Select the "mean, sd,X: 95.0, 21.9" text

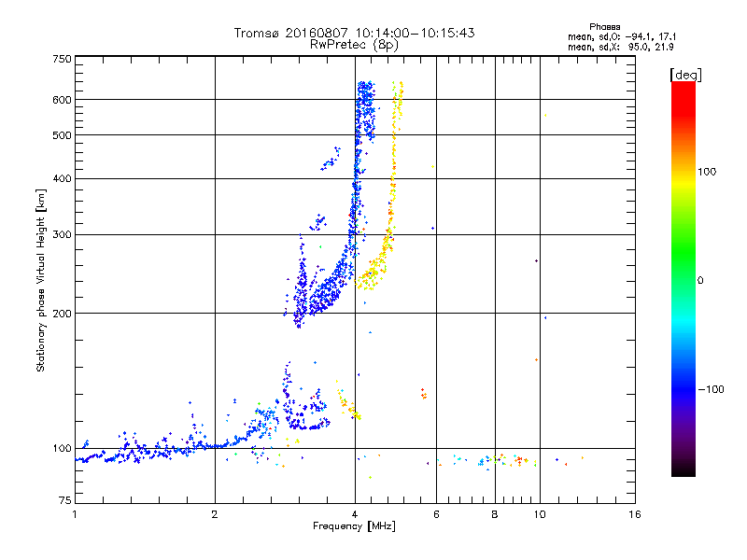click(x=620, y=47)
